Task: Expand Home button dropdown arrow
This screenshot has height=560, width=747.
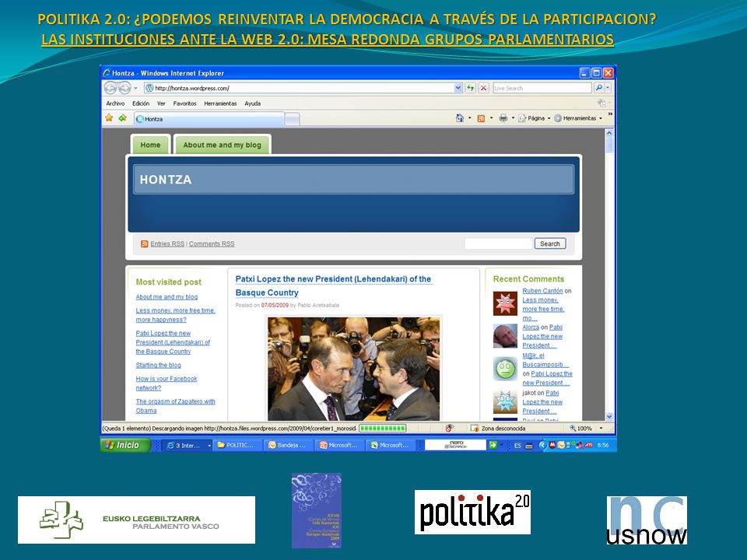Action: point(470,118)
